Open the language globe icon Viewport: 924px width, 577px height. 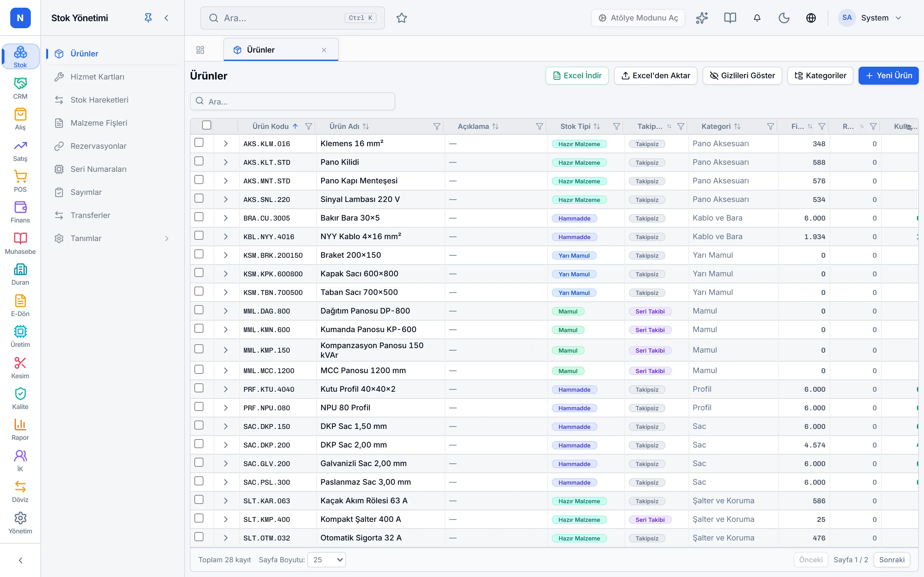[x=811, y=18]
